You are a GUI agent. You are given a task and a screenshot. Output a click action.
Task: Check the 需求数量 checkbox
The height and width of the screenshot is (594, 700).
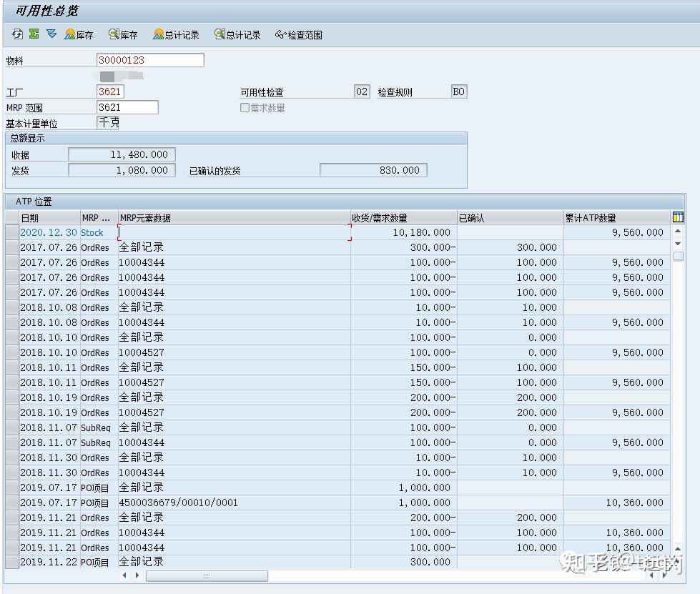[245, 107]
